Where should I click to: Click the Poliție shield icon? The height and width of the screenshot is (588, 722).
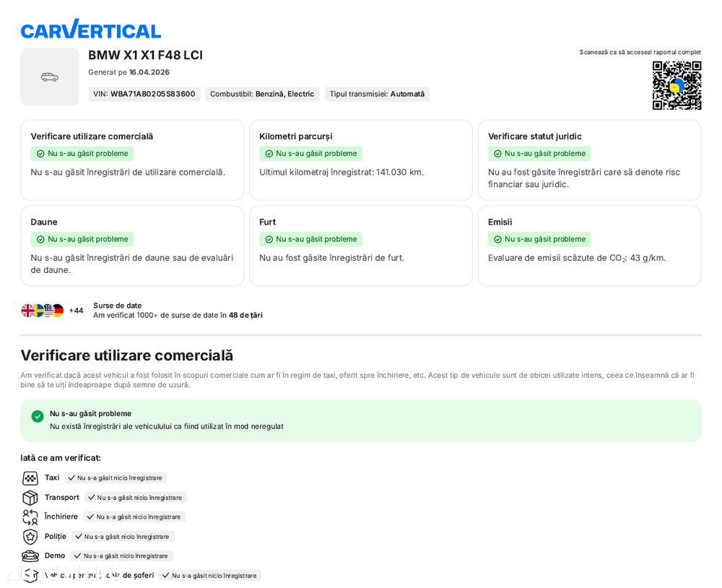click(30, 537)
